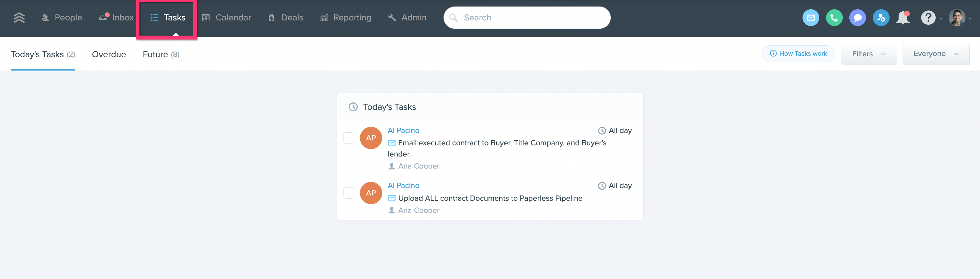Screen dimensions: 980x279
Task: Open the Deals page
Action: point(285,18)
